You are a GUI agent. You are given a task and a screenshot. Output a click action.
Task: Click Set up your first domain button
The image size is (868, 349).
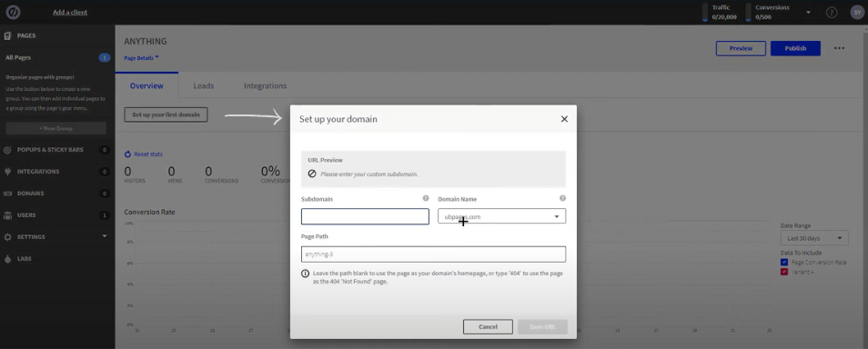pyautogui.click(x=167, y=115)
